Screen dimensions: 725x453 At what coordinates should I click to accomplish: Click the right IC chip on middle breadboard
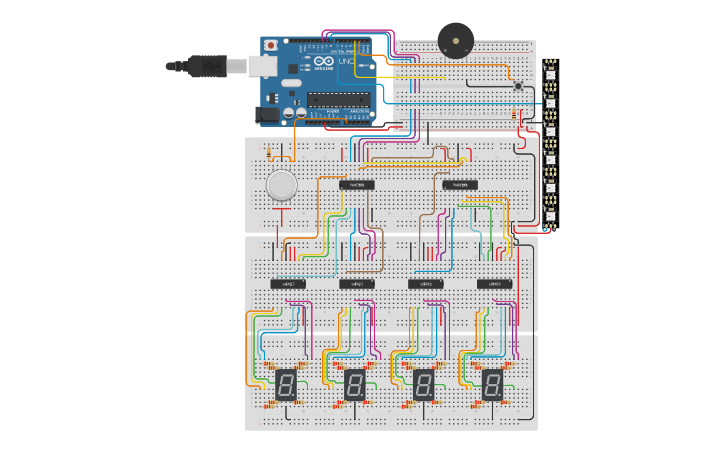pos(460,185)
